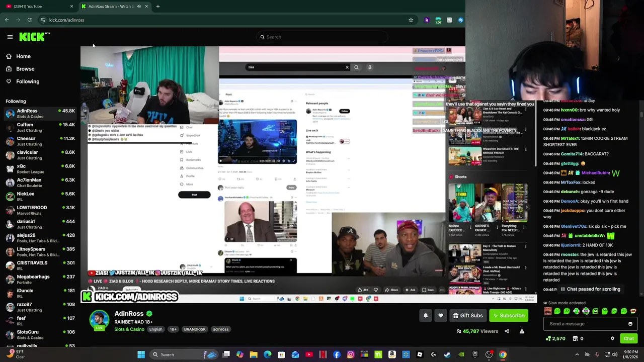The height and width of the screenshot is (362, 644).
Task: Click the green Subscribe button
Action: coord(508,315)
